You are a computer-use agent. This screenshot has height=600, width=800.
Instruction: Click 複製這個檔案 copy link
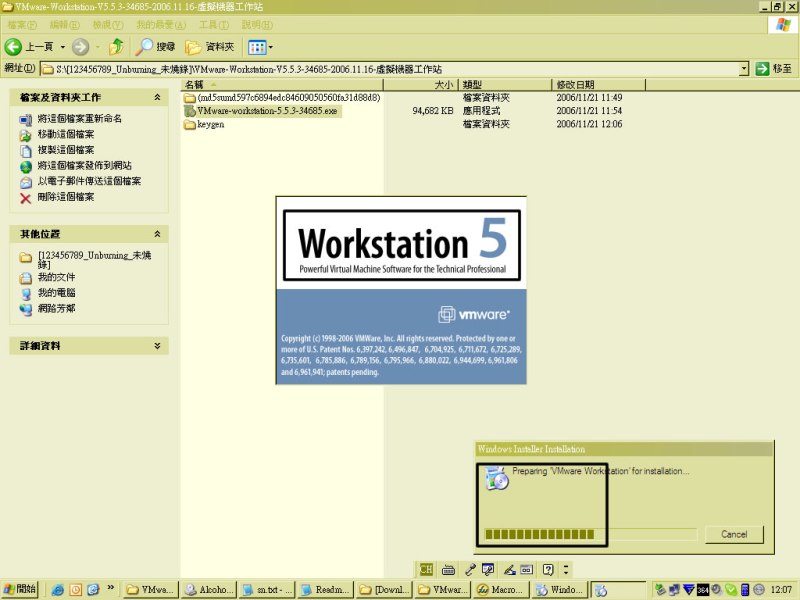click(65, 149)
